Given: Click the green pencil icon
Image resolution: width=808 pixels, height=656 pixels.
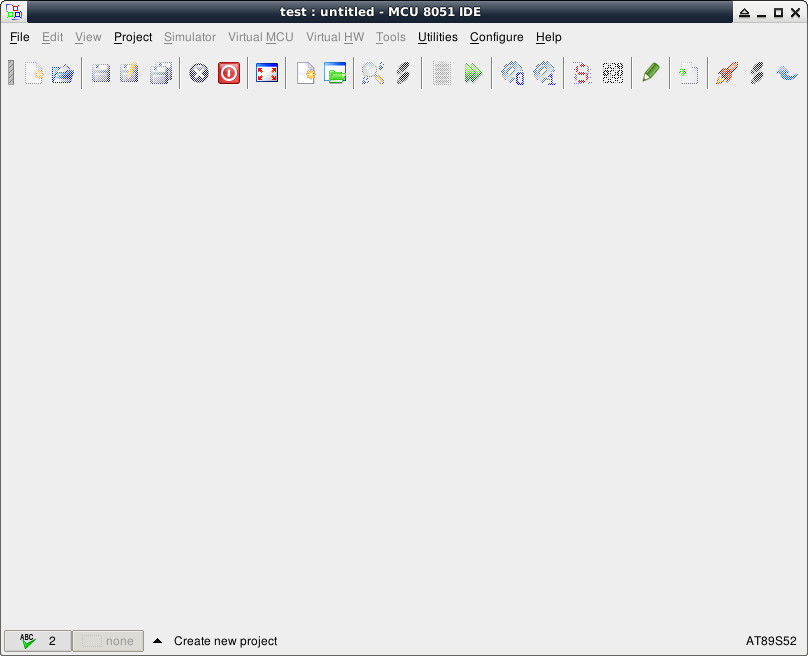Looking at the screenshot, I should point(651,73).
